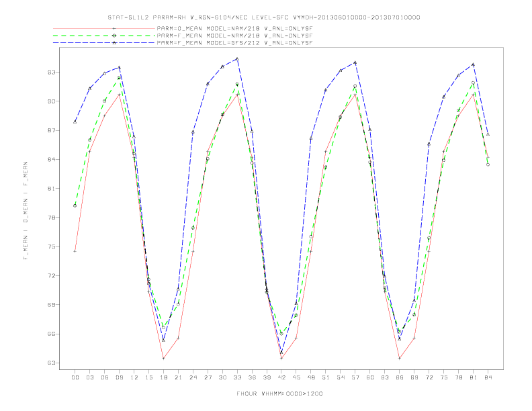Click x-axis forecast hour label 60
The width and height of the screenshot is (532, 411).
click(370, 377)
